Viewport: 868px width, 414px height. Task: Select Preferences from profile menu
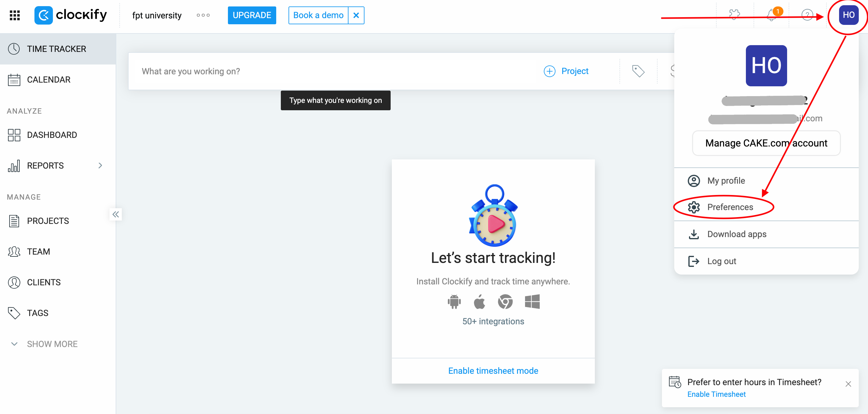click(x=730, y=207)
